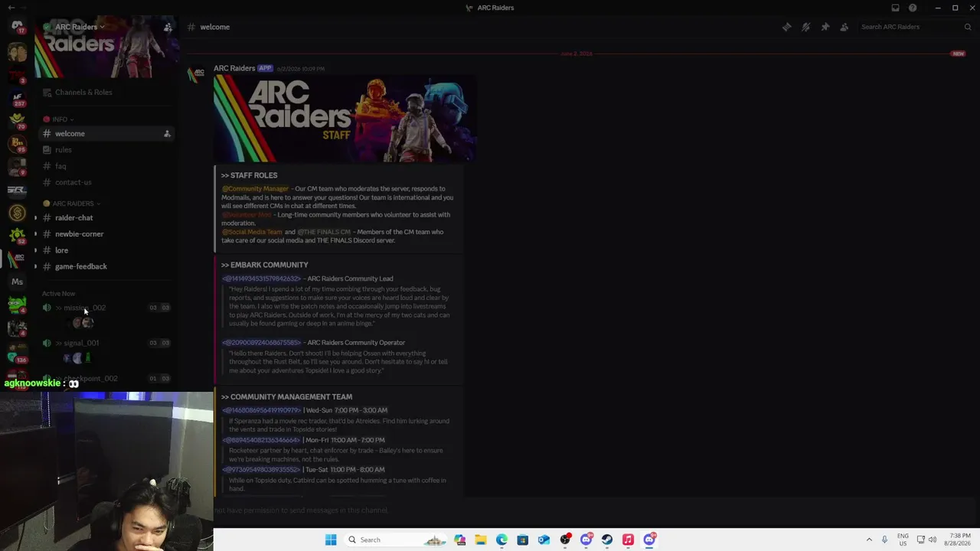Open Microsoft Edge from the taskbar

(501, 540)
